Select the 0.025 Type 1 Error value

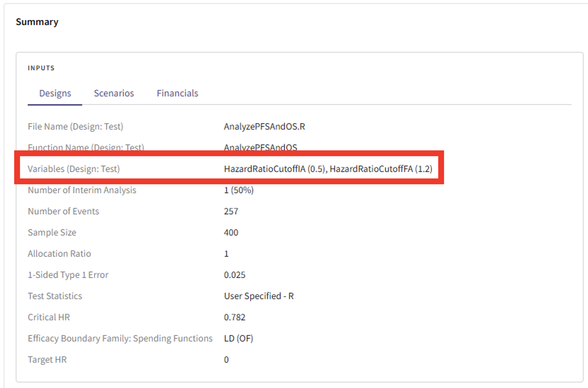[235, 275]
